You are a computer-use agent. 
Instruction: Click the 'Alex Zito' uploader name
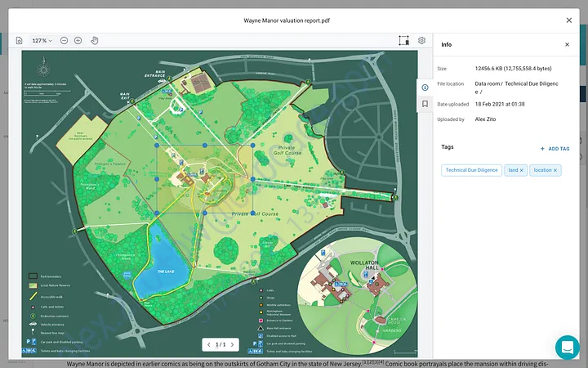coord(485,119)
